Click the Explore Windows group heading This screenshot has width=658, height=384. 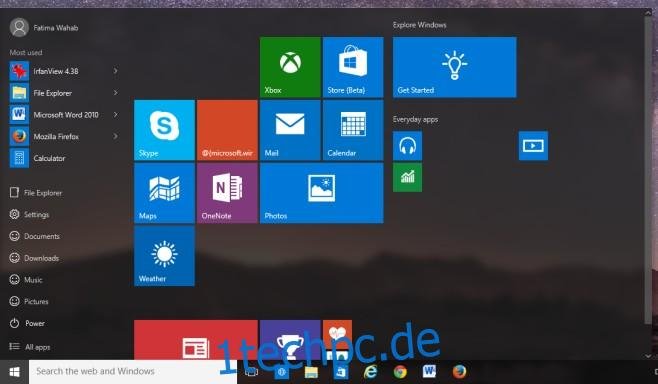pos(419,25)
